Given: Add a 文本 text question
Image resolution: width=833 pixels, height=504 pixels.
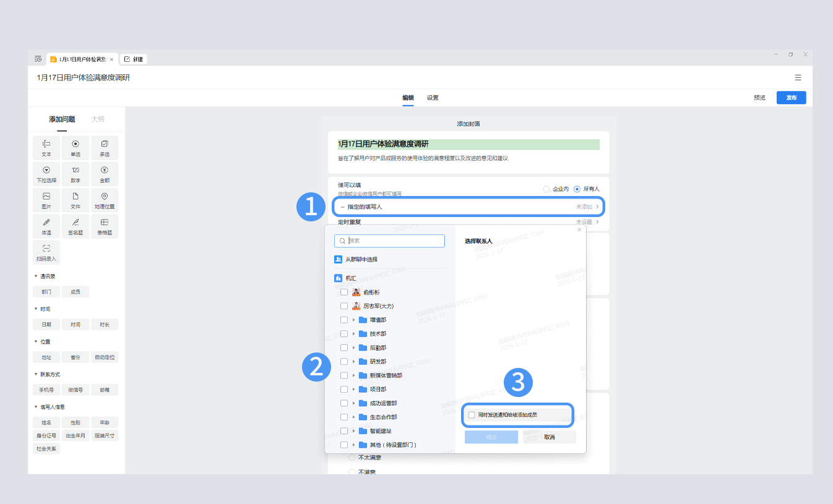Looking at the screenshot, I should point(46,148).
